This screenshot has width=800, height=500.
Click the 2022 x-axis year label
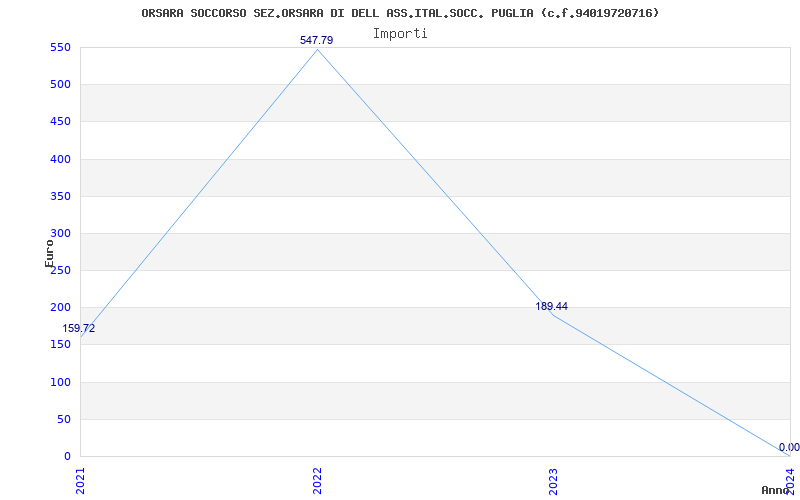317,481
